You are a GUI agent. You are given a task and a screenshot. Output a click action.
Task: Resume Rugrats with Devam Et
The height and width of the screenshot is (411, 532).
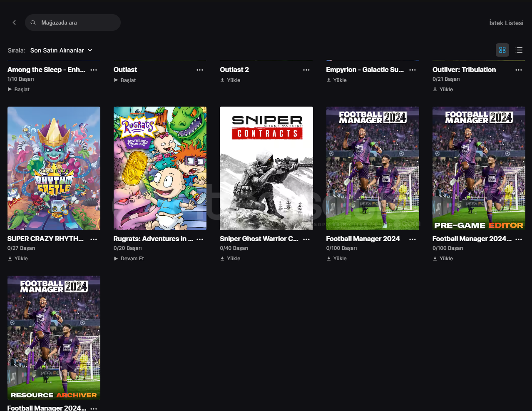point(129,258)
